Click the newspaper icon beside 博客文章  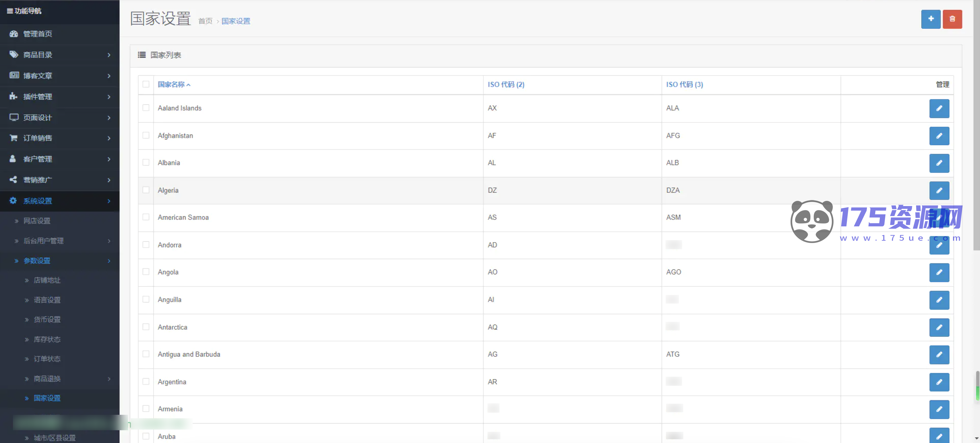(14, 75)
